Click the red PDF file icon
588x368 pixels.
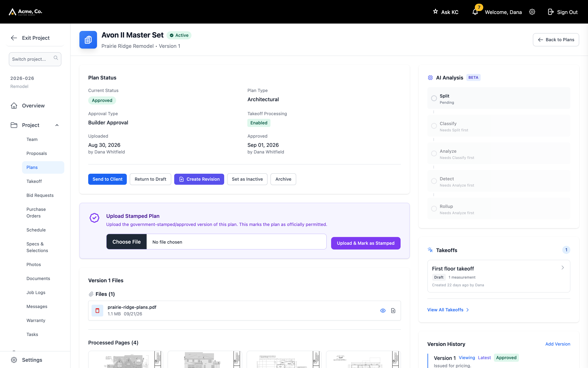[97, 311]
